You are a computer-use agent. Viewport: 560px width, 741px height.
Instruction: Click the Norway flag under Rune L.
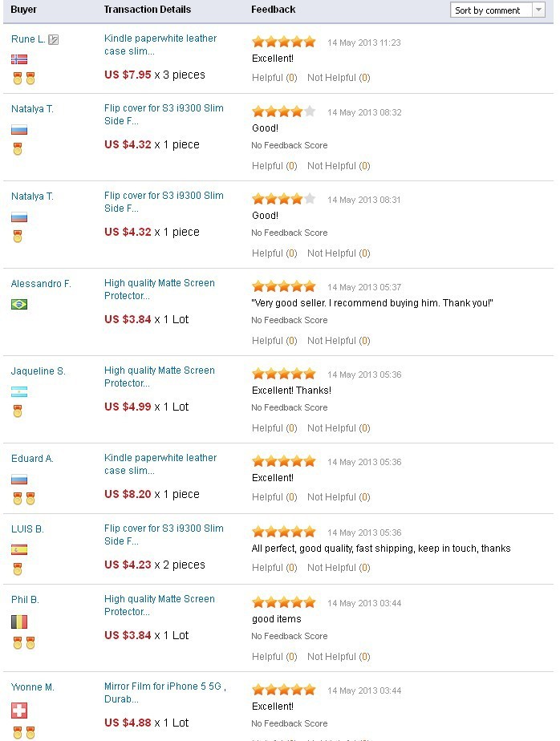(19, 59)
